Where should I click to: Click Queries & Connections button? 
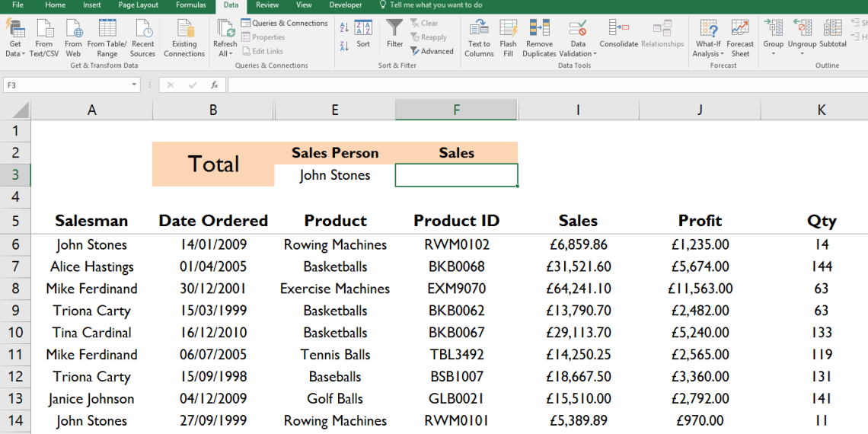[x=284, y=24]
